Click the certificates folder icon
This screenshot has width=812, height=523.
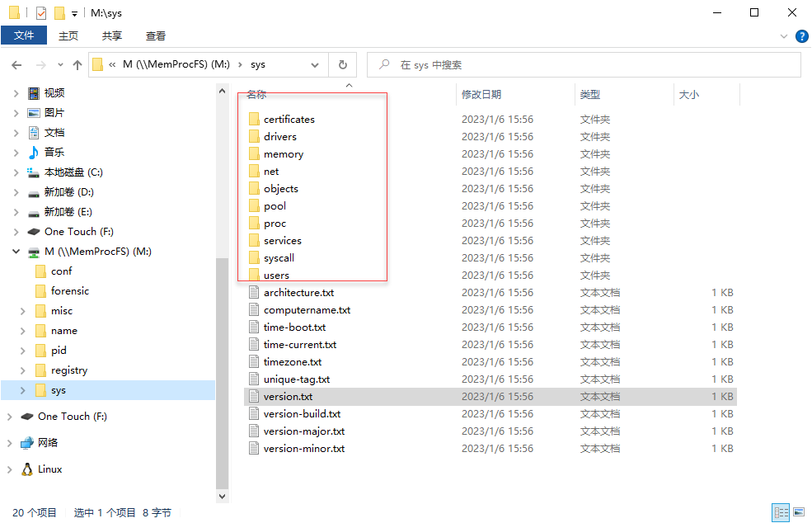point(254,120)
